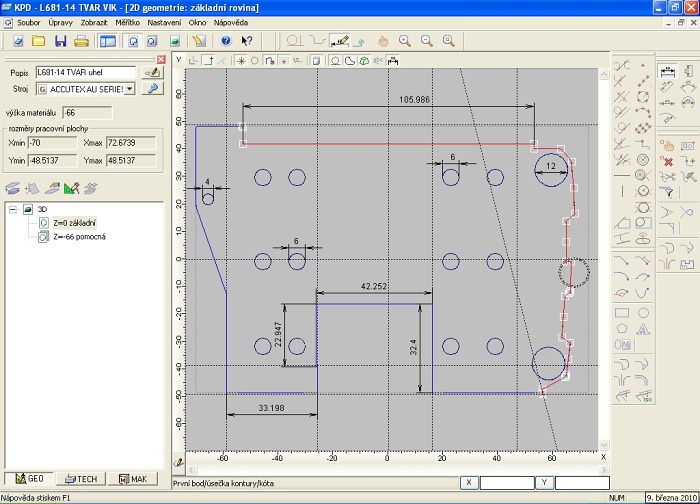Open the Stroj machine dropdown
This screenshot has height=504, width=700.
[x=129, y=89]
